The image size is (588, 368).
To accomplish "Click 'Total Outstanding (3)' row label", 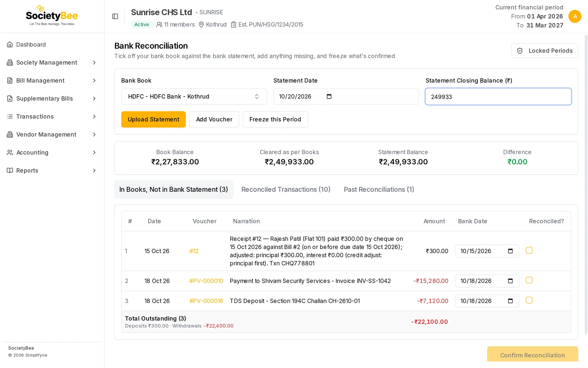I will click(x=155, y=318).
